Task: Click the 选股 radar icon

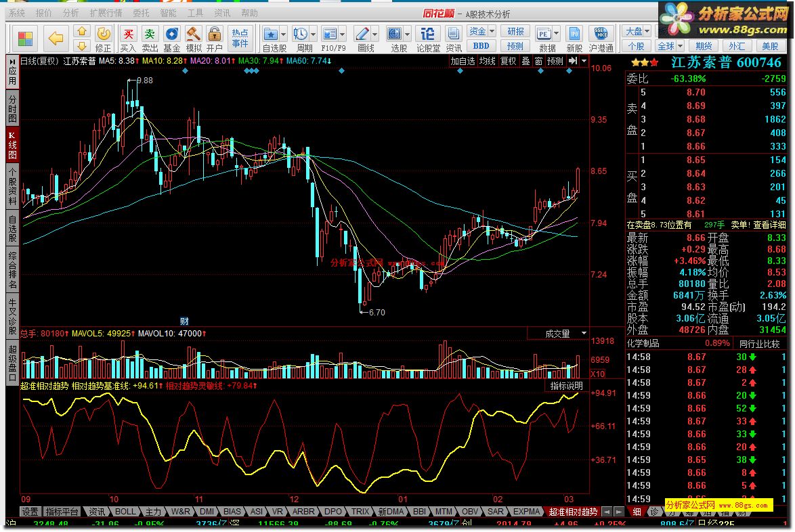Action: point(395,34)
